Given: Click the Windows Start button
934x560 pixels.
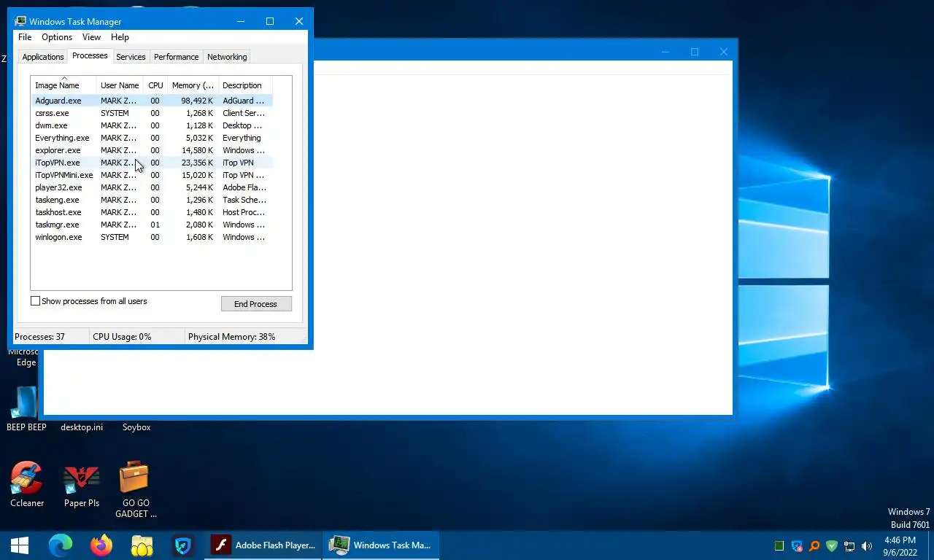Looking at the screenshot, I should click(x=20, y=545).
